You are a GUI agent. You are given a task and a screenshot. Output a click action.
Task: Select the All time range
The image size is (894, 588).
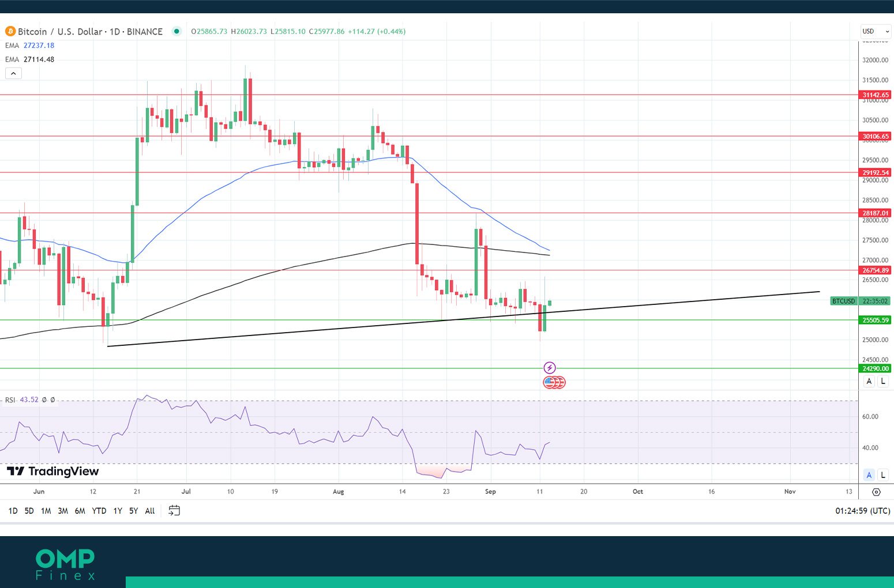tap(150, 511)
